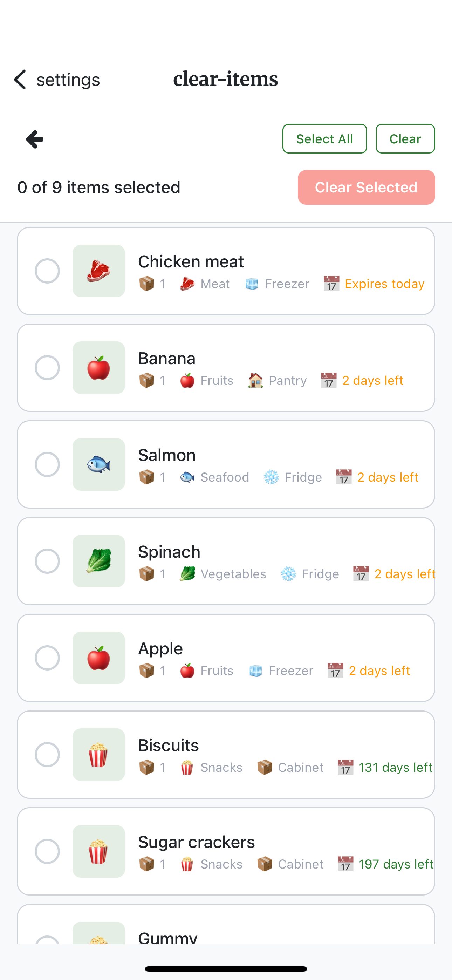Tap the bold back arrow icon
The height and width of the screenshot is (980, 452).
(x=35, y=139)
